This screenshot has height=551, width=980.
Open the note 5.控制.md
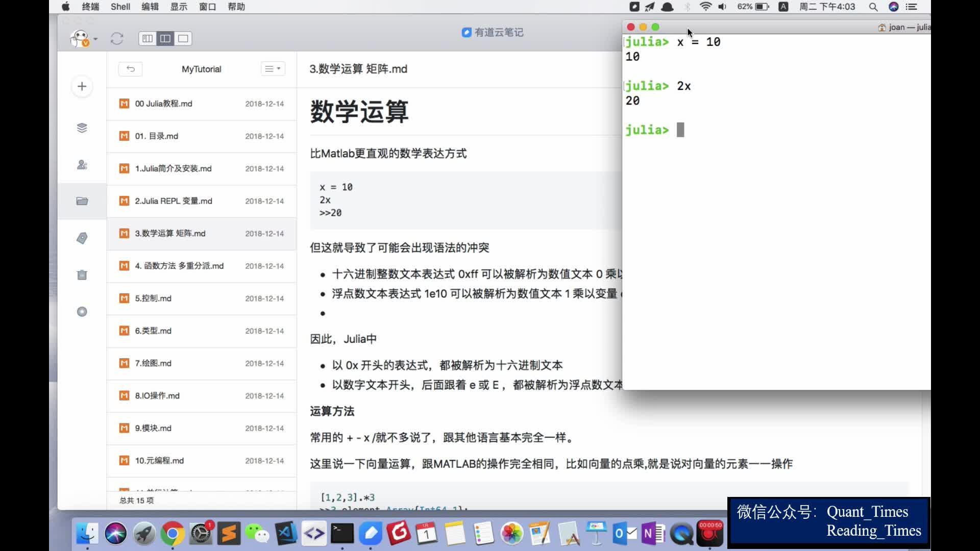(153, 298)
